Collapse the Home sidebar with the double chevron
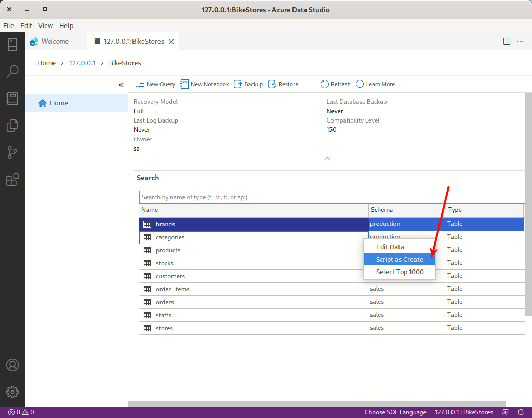 click(121, 84)
